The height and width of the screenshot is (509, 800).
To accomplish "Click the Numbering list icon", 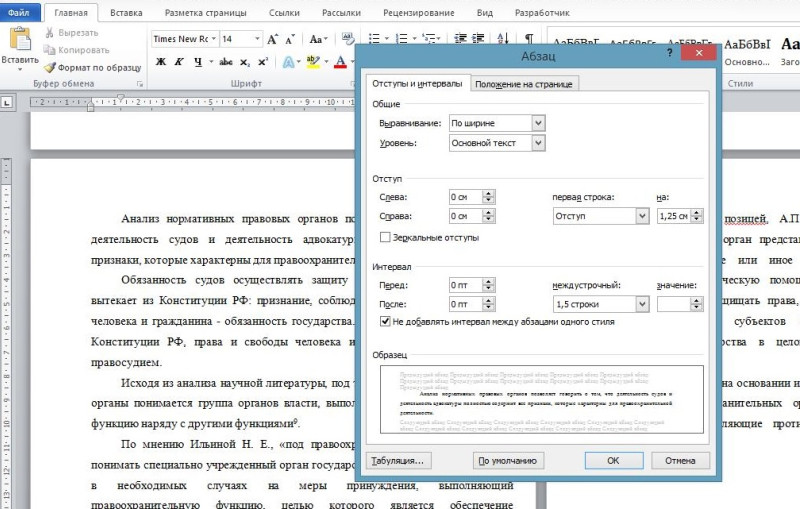I will coord(402,39).
